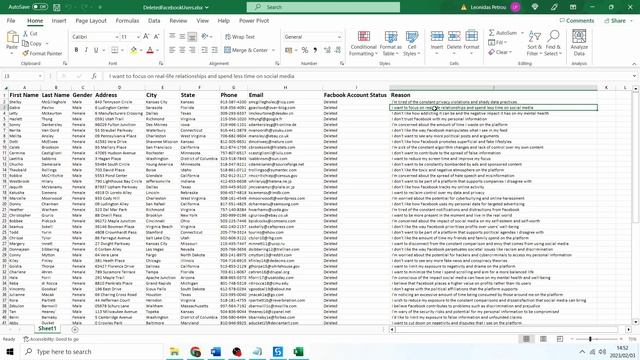Toggle Bold formatting
Screen dimensions: 640x360
pyautogui.click(x=76, y=50)
